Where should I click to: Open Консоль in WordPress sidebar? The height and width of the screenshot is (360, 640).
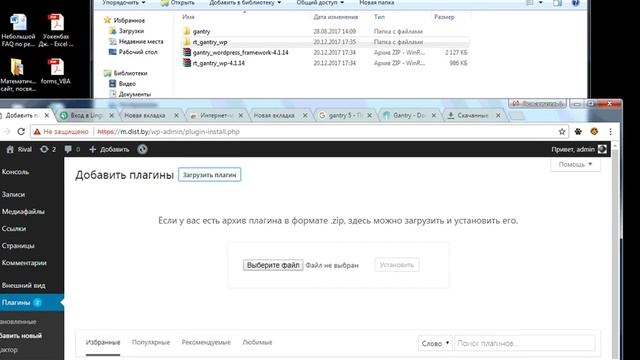[x=16, y=172]
